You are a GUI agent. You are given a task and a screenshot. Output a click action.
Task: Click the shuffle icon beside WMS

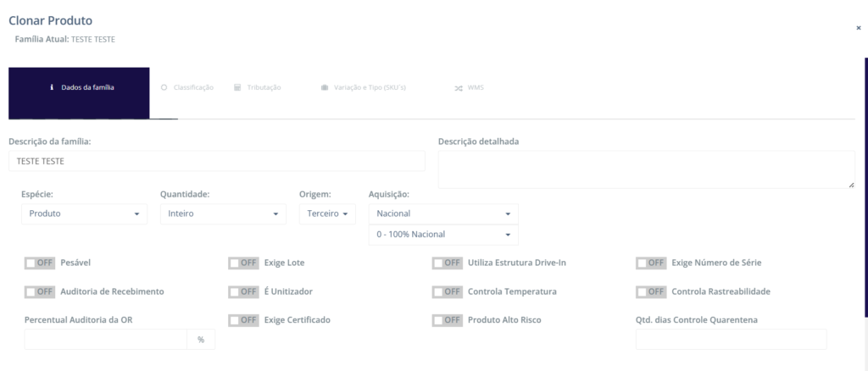coord(458,88)
